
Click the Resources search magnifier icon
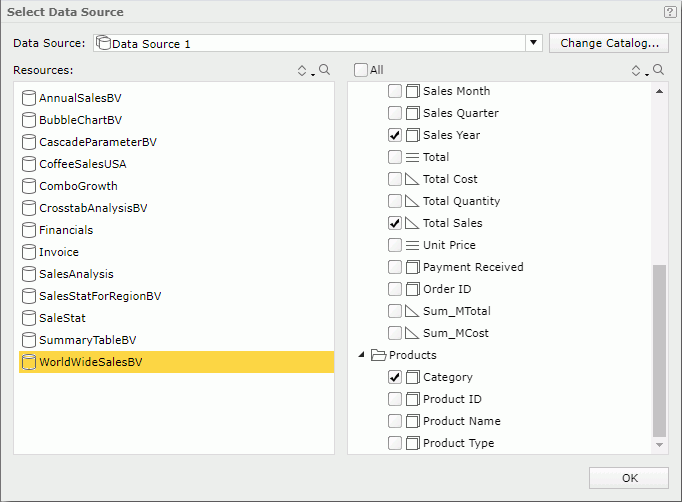click(x=324, y=70)
